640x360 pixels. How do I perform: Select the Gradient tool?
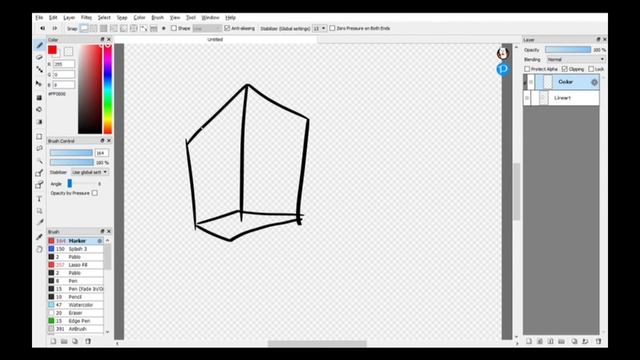click(x=40, y=122)
